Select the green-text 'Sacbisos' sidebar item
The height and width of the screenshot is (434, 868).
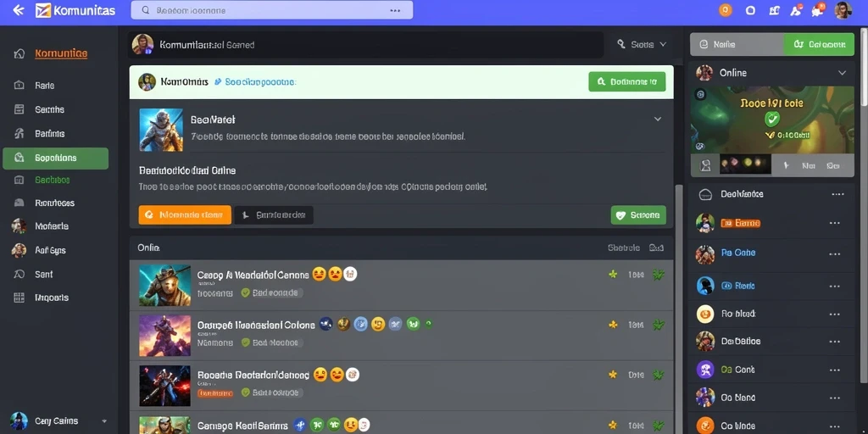(x=52, y=180)
